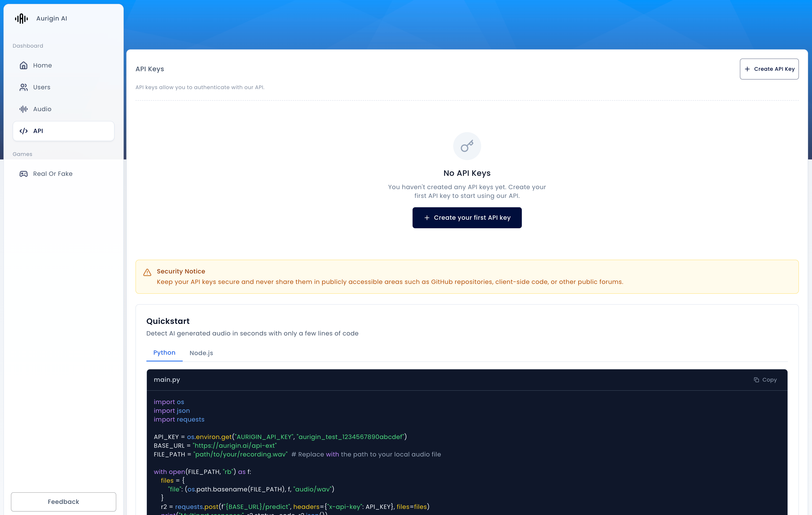Click the Aurigin AI brand name

pyautogui.click(x=52, y=19)
